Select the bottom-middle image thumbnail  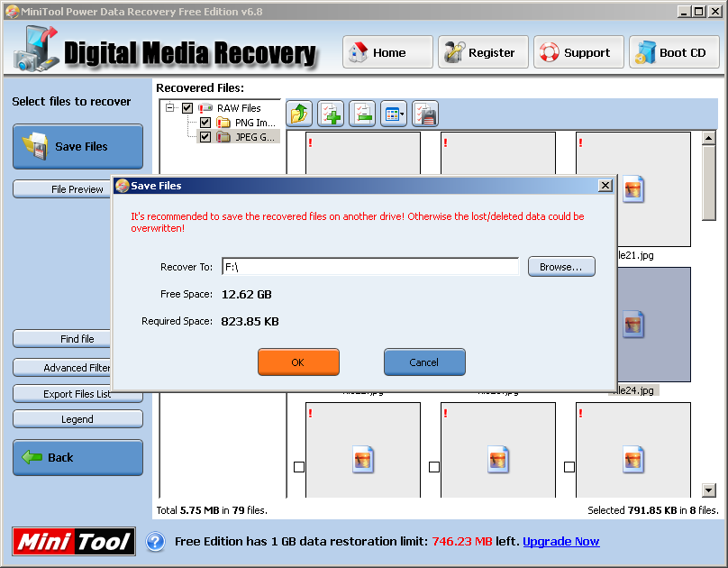coord(498,451)
